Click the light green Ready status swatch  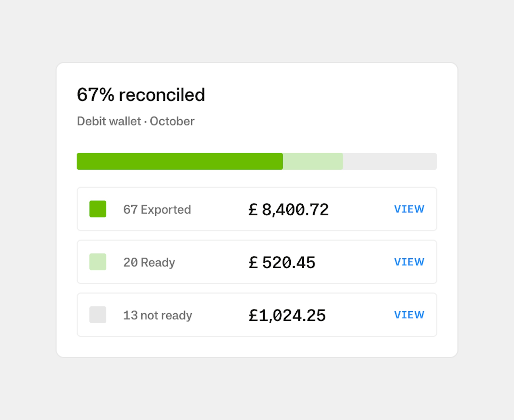click(x=97, y=262)
